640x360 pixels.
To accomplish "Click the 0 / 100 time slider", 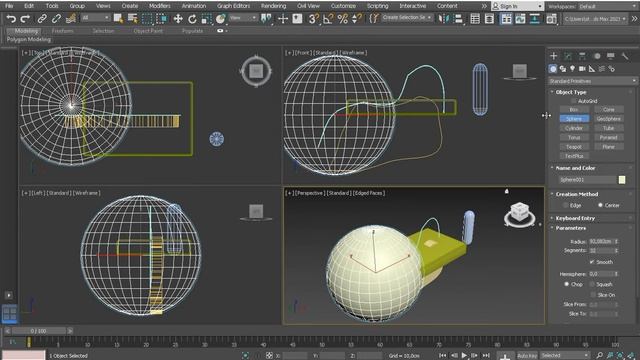I will pyautogui.click(x=39, y=331).
